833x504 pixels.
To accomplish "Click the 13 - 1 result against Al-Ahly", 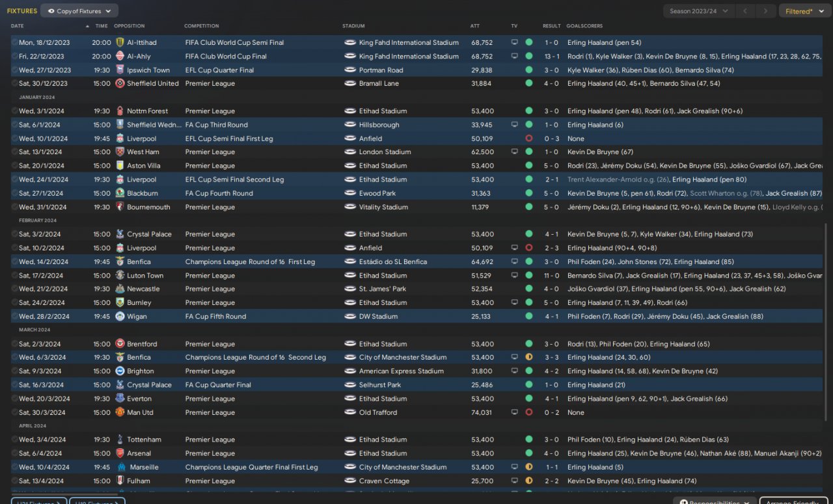I will 551,57.
